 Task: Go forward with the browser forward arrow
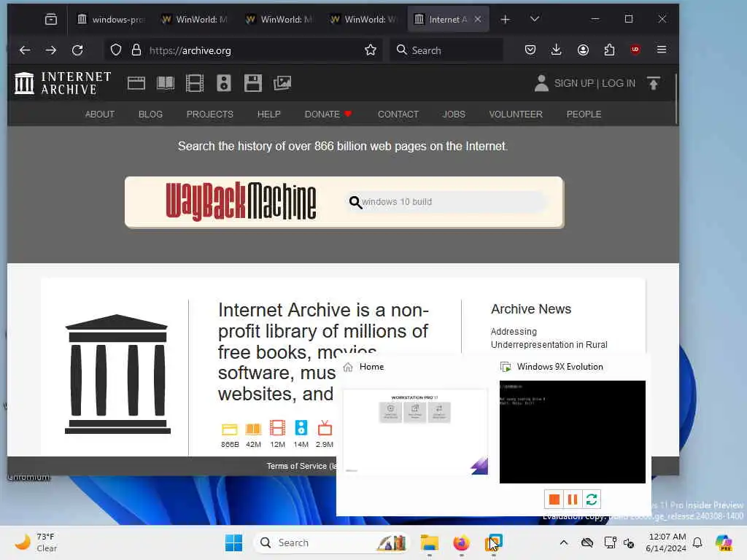click(51, 50)
